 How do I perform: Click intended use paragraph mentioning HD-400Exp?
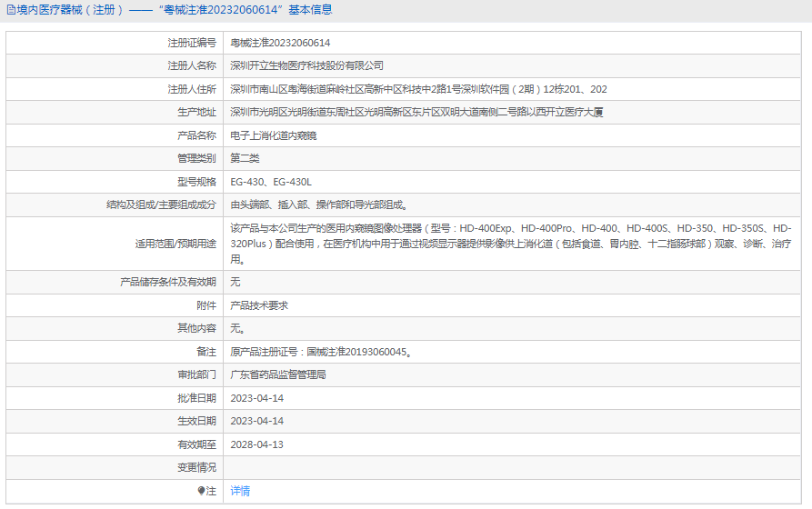[x=511, y=244]
